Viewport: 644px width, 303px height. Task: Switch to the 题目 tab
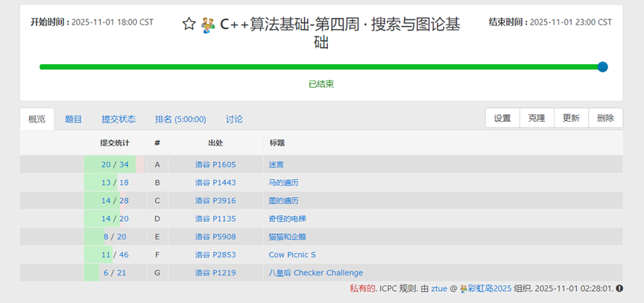[x=74, y=119]
